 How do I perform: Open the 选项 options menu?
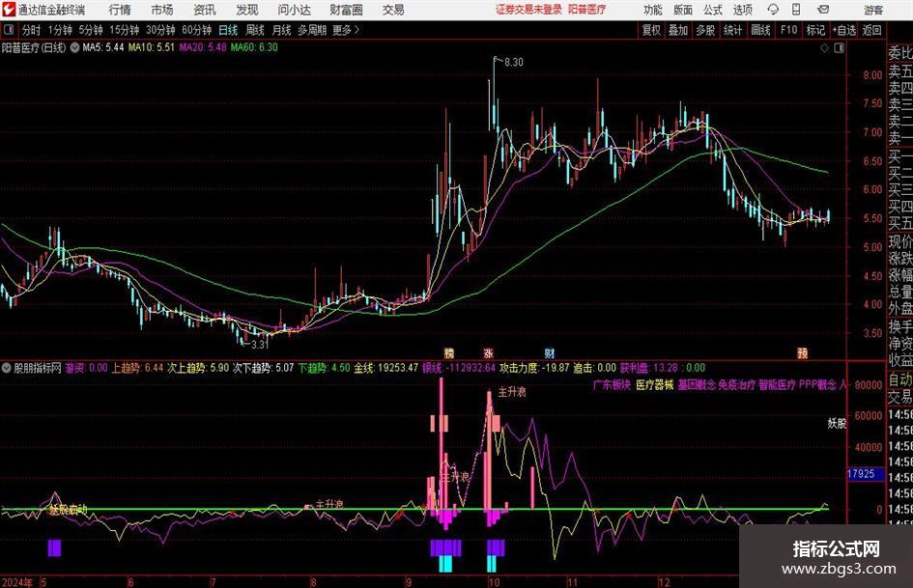pos(742,10)
